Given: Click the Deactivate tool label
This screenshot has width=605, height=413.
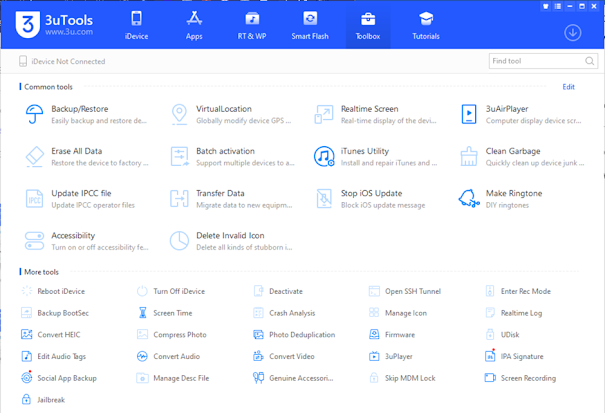Looking at the screenshot, I should click(x=286, y=291).
